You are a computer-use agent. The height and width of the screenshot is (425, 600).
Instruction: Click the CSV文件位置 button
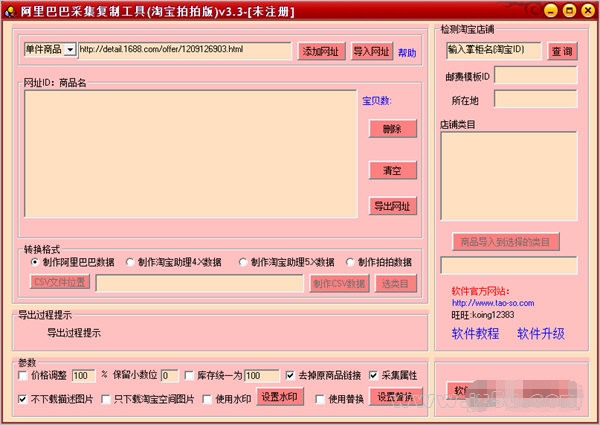pyautogui.click(x=60, y=282)
